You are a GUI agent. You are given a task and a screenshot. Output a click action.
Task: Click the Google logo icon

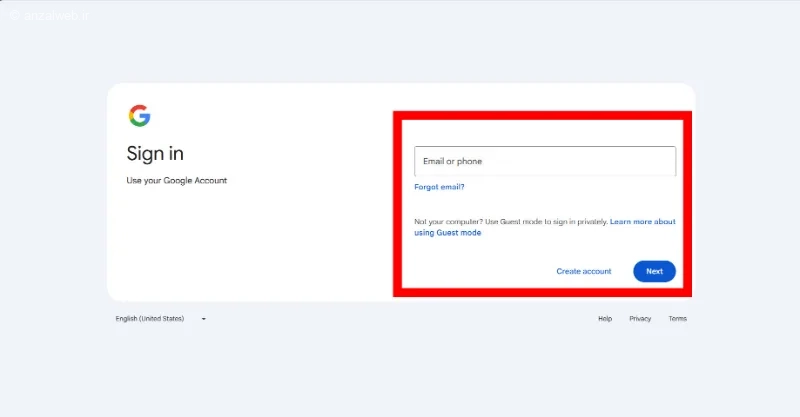point(139,116)
